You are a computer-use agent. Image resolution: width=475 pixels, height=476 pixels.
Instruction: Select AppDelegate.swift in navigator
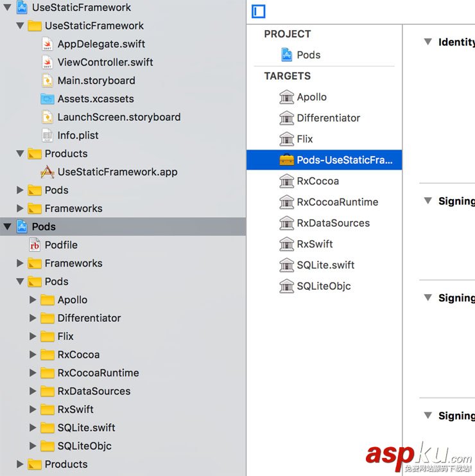pos(101,44)
